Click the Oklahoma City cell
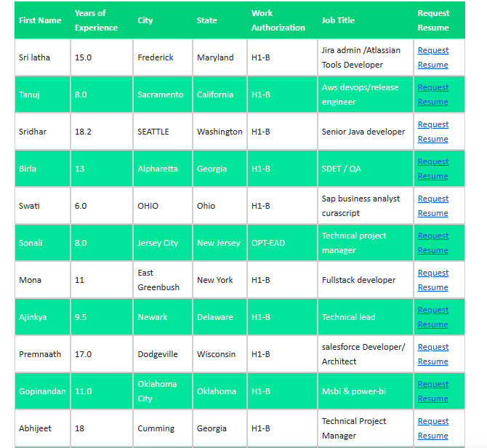 click(x=163, y=391)
